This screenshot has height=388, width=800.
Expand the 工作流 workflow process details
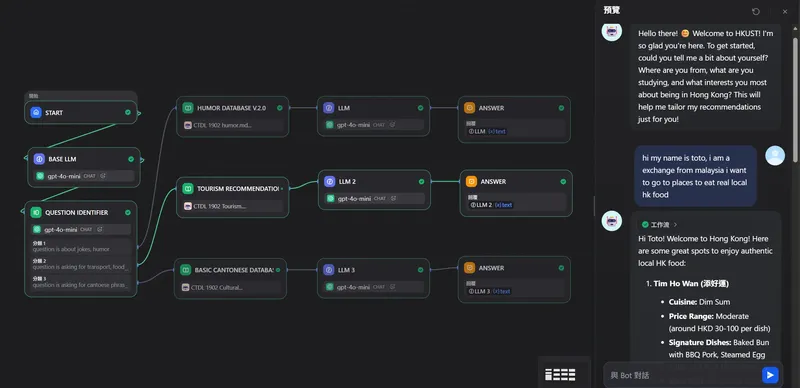click(x=659, y=225)
